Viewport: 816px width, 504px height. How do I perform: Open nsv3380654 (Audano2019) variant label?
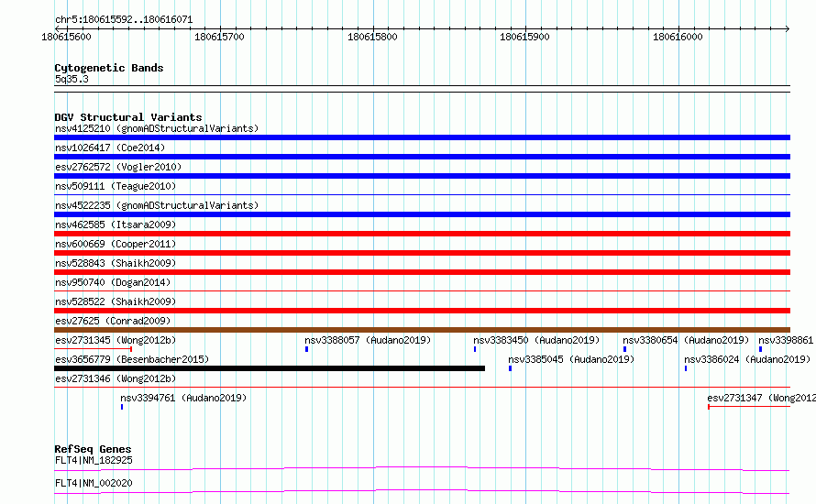tap(686, 340)
